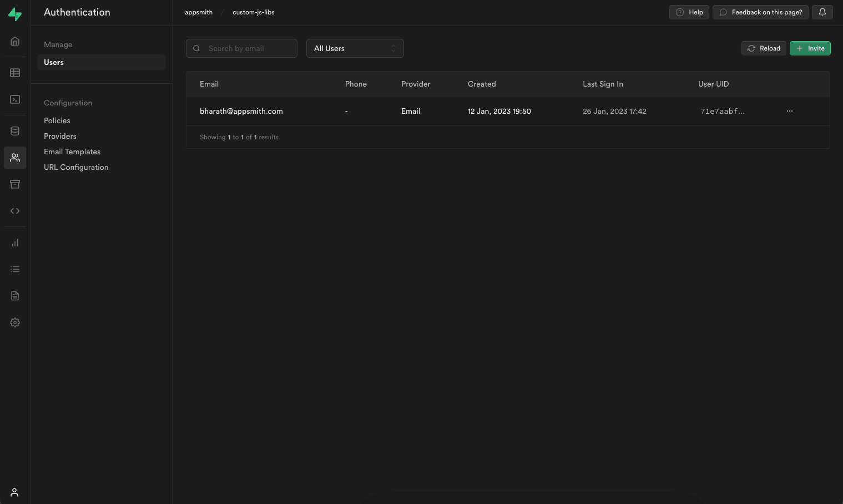Expand the All Users filter dropdown
Screen dimensions: 843x504
tap(355, 48)
